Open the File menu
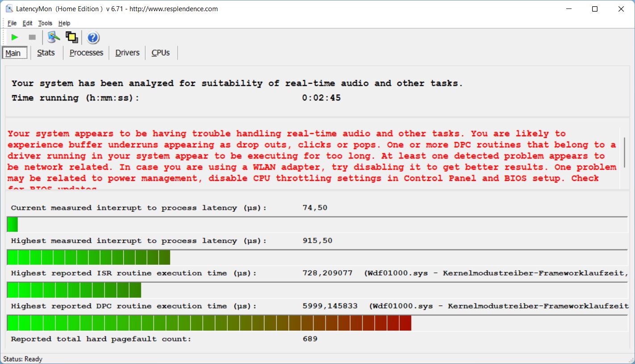635x364 pixels. 12,23
